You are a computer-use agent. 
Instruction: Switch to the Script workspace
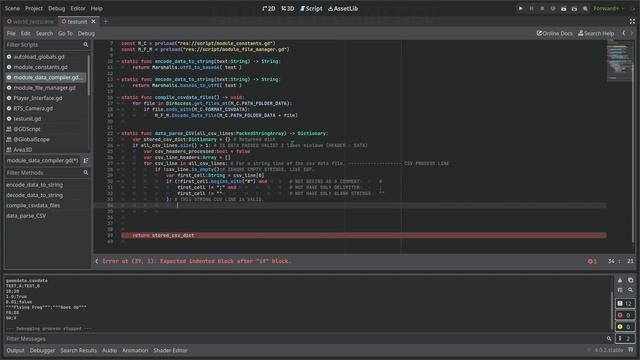pos(311,9)
